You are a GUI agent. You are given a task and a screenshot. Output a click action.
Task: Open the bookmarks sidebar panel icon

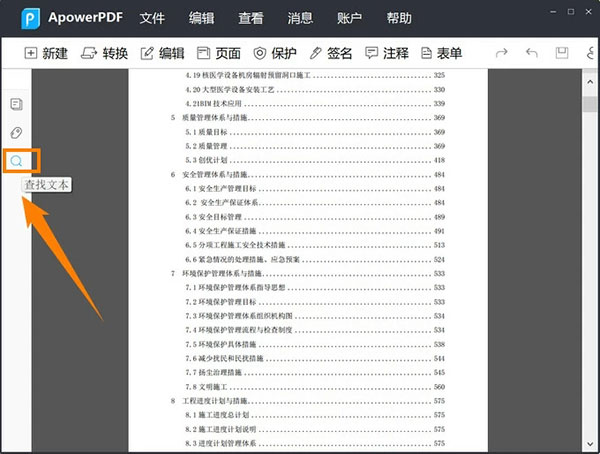[x=16, y=104]
